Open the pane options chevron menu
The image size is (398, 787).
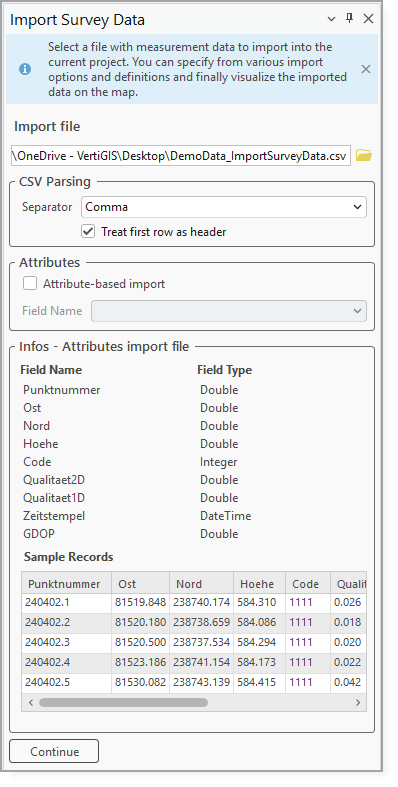331,19
